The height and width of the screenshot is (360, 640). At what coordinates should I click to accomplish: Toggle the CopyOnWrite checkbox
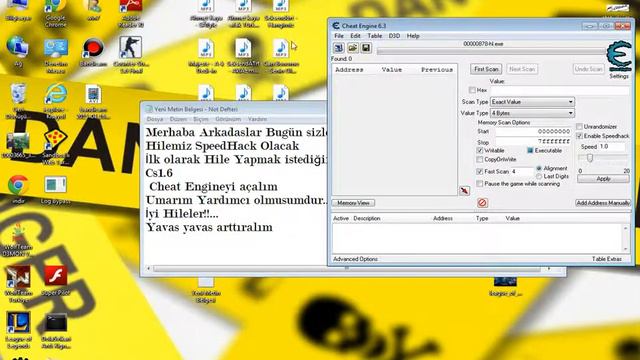pyautogui.click(x=480, y=159)
